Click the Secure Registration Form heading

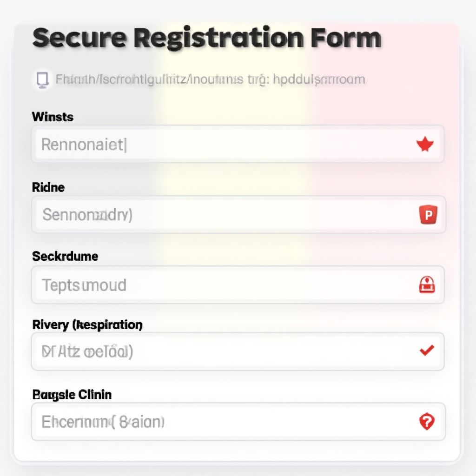(207, 38)
